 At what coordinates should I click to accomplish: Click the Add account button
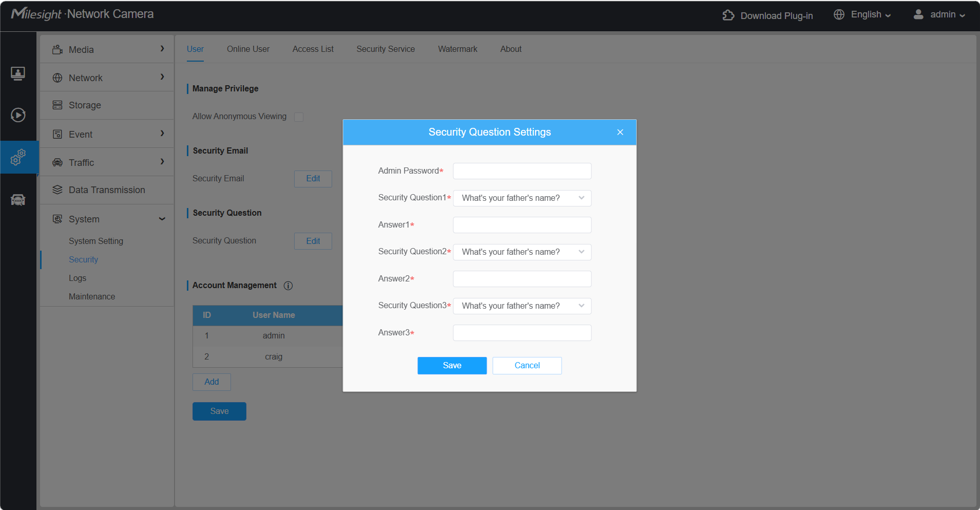pyautogui.click(x=212, y=382)
